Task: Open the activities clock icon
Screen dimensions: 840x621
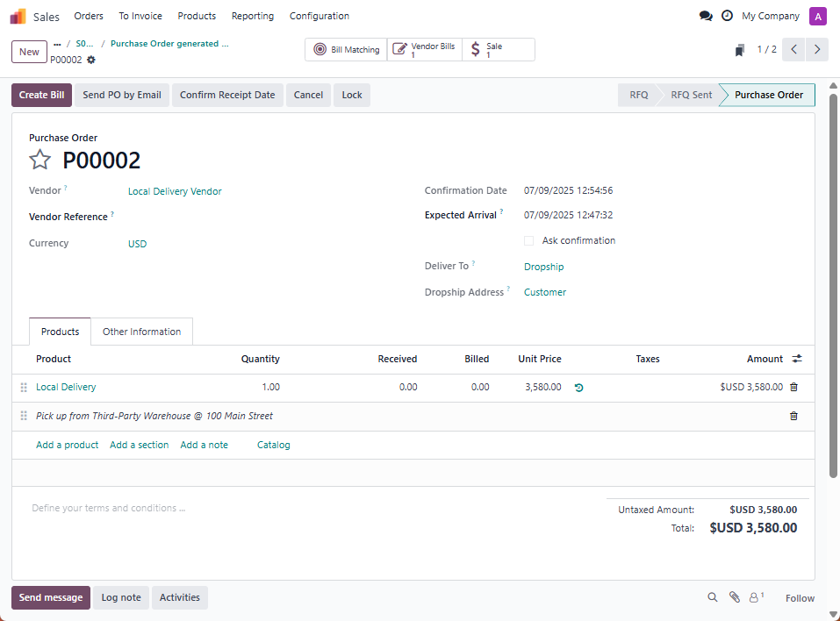Action: pos(727,16)
